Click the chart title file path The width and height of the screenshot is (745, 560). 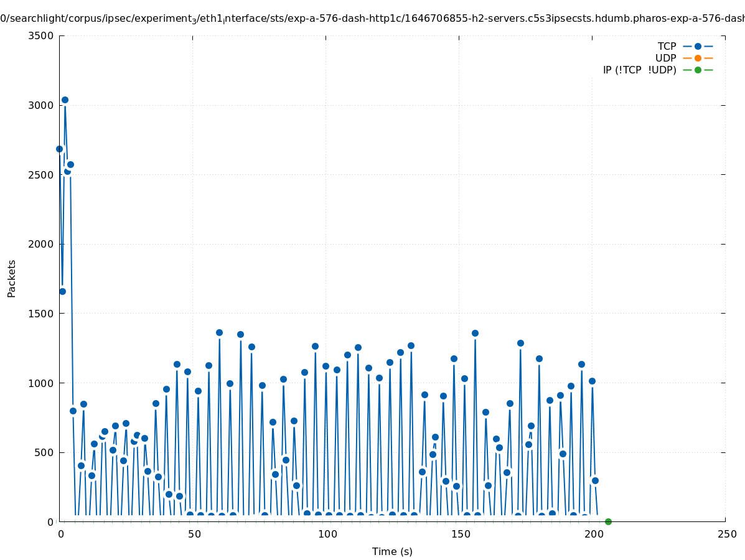(372, 19)
